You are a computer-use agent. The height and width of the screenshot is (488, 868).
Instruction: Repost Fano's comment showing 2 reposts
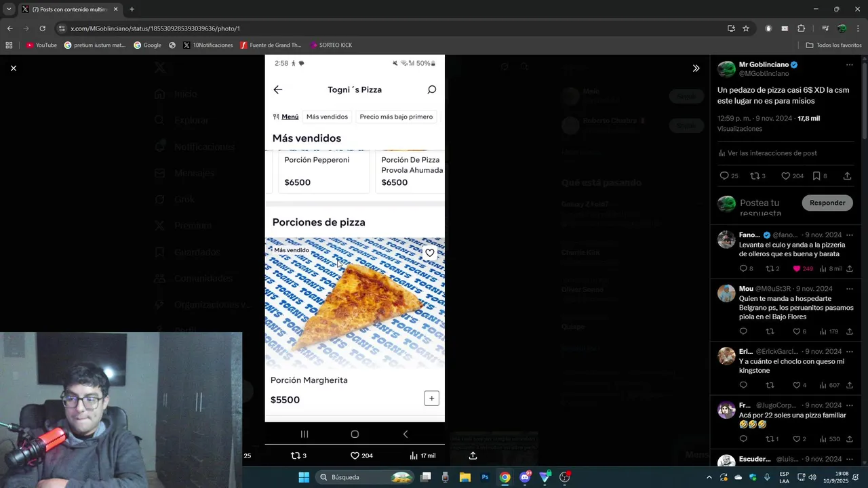(x=770, y=269)
